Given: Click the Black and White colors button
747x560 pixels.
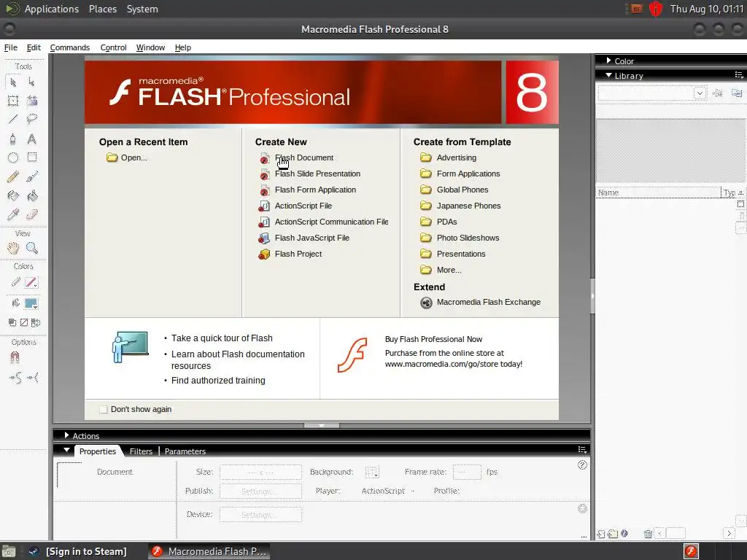Looking at the screenshot, I should (12, 322).
